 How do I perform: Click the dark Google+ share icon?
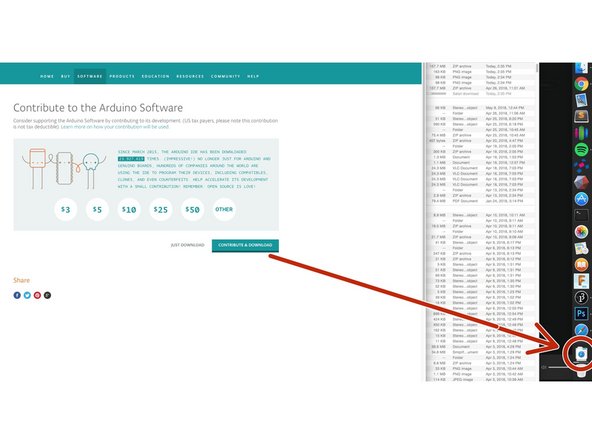tap(48, 295)
